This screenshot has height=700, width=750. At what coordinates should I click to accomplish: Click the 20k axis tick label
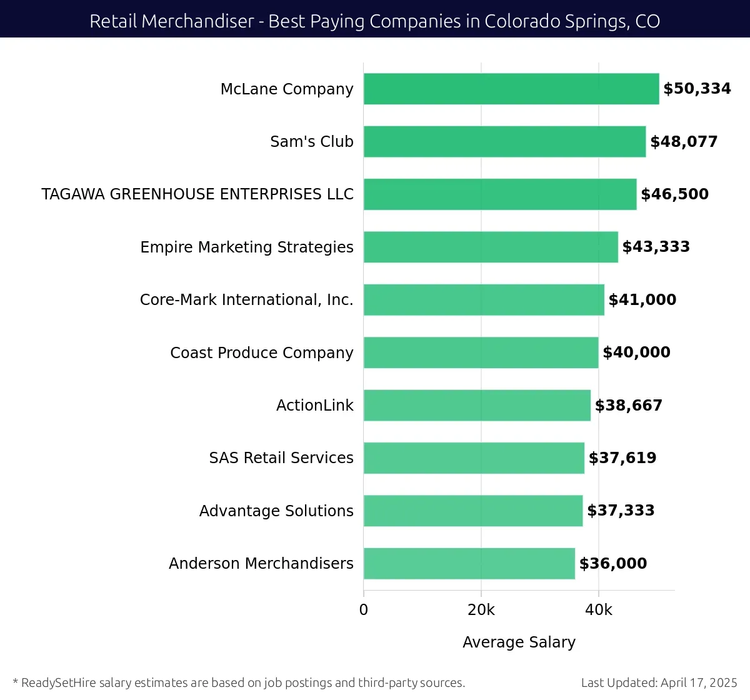pyautogui.click(x=481, y=610)
